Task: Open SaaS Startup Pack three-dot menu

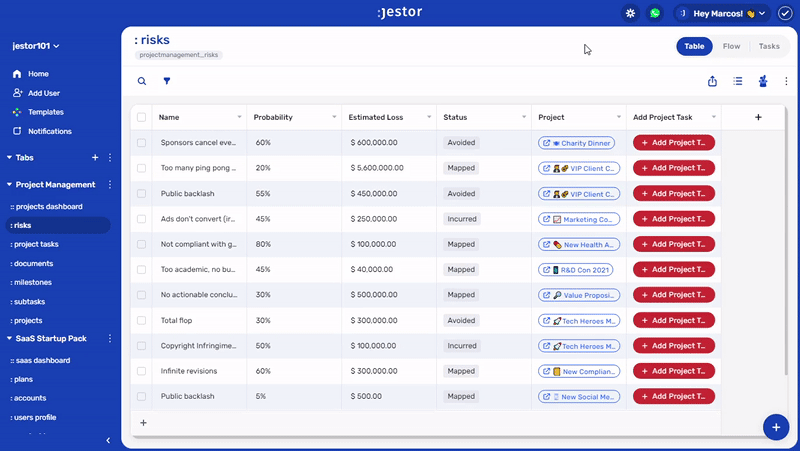Action: (110, 338)
